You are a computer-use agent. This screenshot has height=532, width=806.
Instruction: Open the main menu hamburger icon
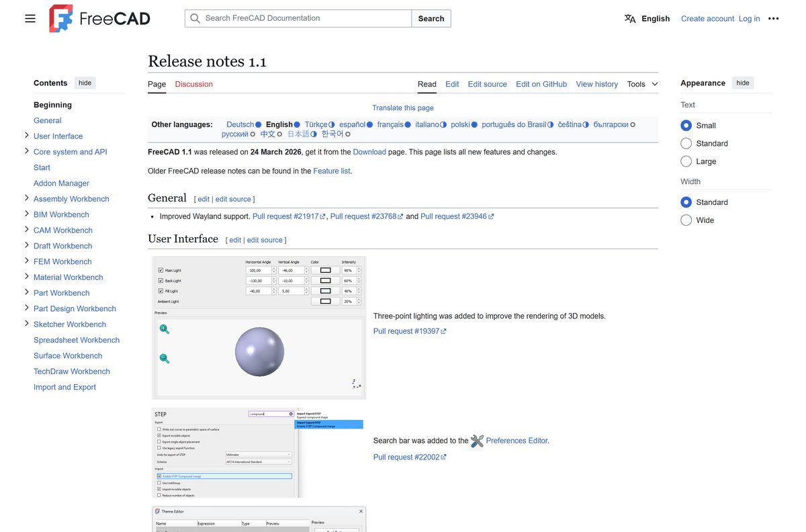point(30,19)
